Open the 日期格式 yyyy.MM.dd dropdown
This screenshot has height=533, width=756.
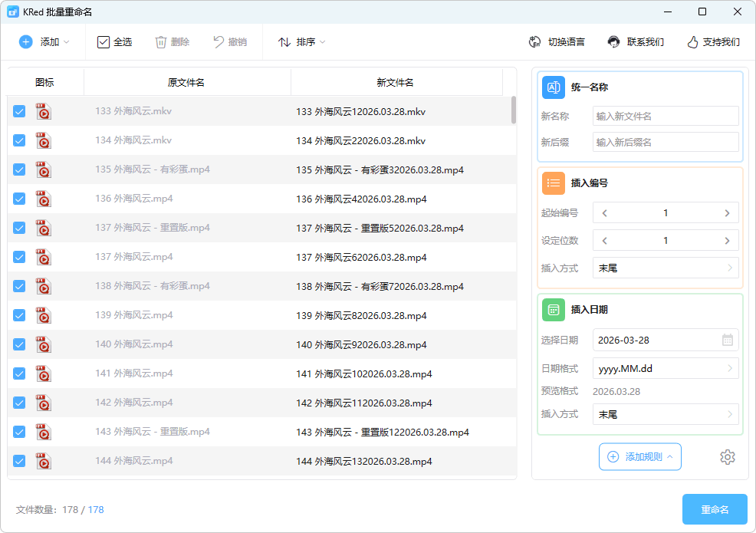coord(666,369)
